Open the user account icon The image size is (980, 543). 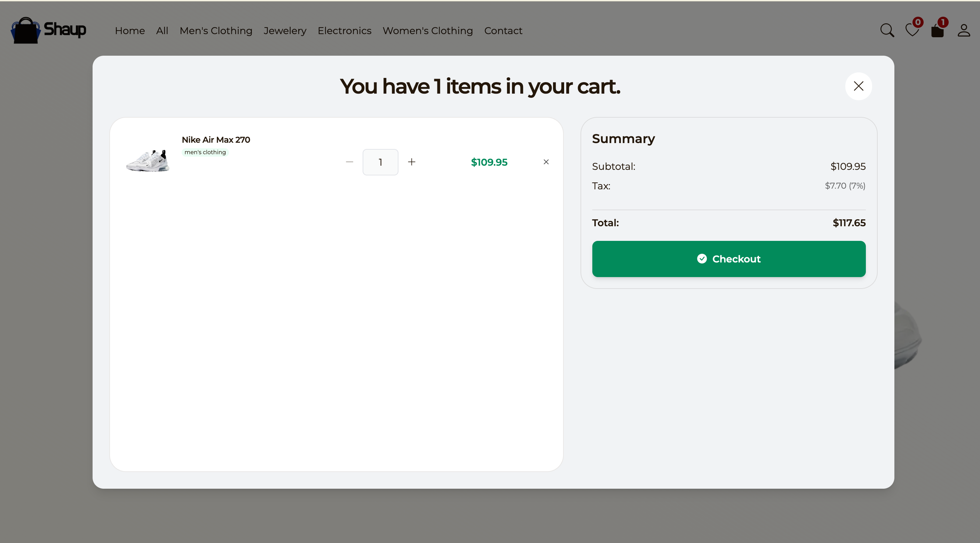(x=964, y=30)
